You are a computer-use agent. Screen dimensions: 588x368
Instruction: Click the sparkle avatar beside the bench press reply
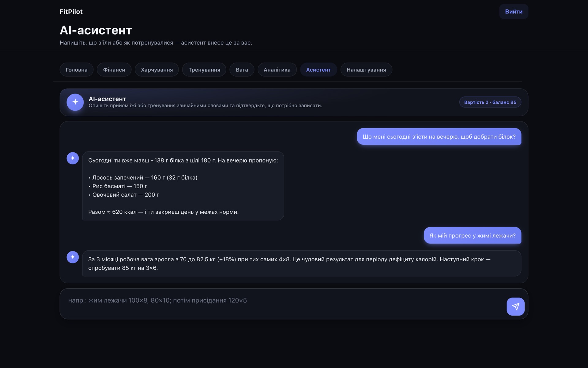tap(73, 257)
